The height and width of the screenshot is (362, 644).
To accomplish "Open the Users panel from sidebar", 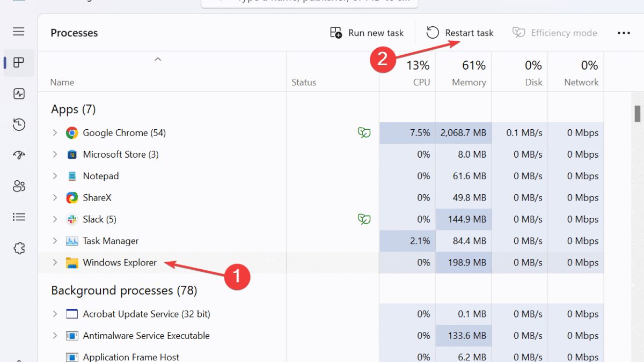I will tap(18, 186).
